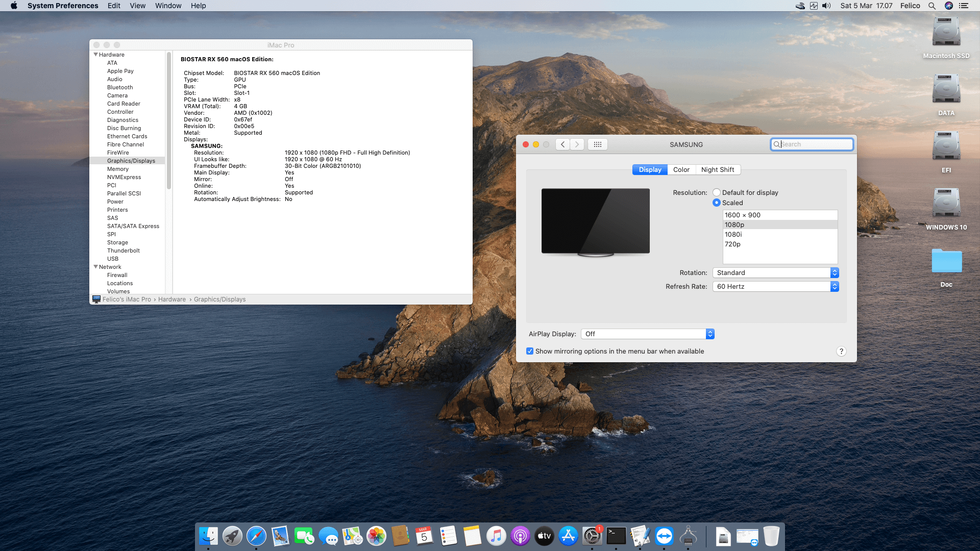Open the Refresh Rate dropdown
The height and width of the screenshot is (551, 980).
[x=775, y=286]
